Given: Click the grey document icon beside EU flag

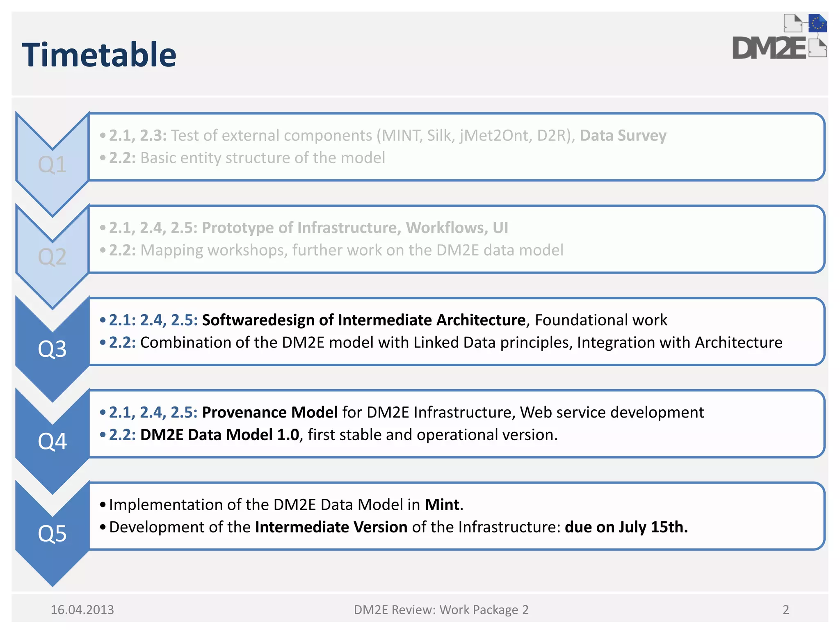Looking at the screenshot, I should coord(792,23).
